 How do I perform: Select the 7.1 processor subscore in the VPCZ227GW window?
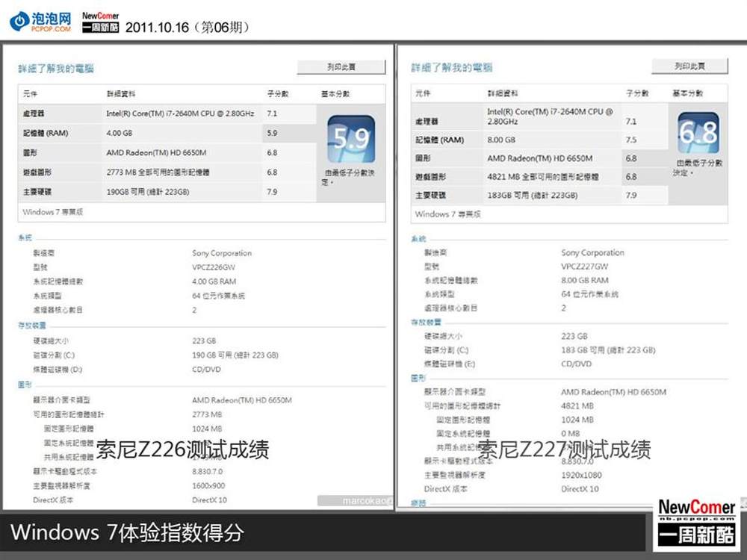point(631,122)
